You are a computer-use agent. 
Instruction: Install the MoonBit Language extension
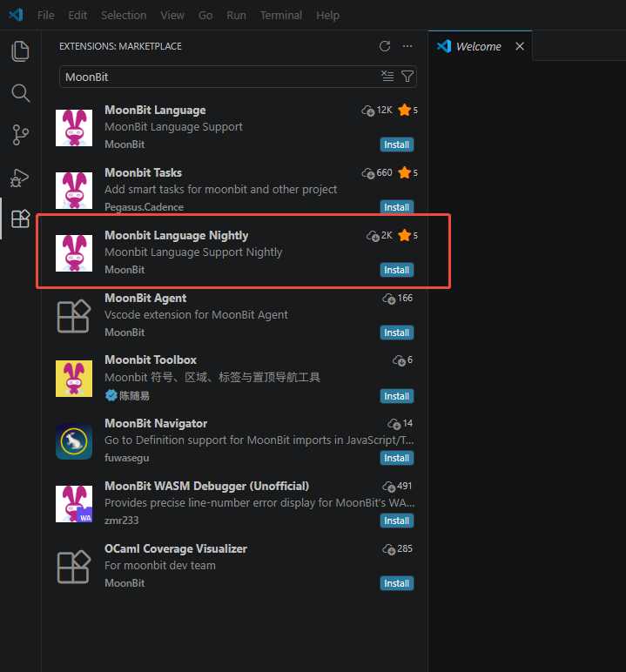coord(397,144)
